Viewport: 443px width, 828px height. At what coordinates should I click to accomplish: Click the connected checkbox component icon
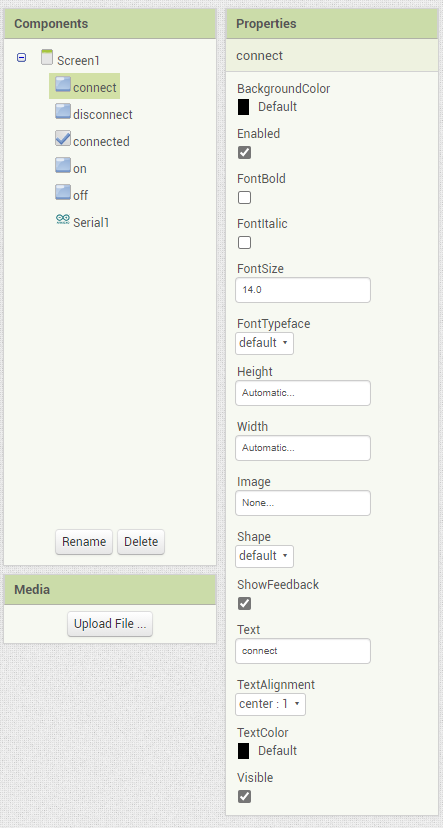click(x=63, y=138)
